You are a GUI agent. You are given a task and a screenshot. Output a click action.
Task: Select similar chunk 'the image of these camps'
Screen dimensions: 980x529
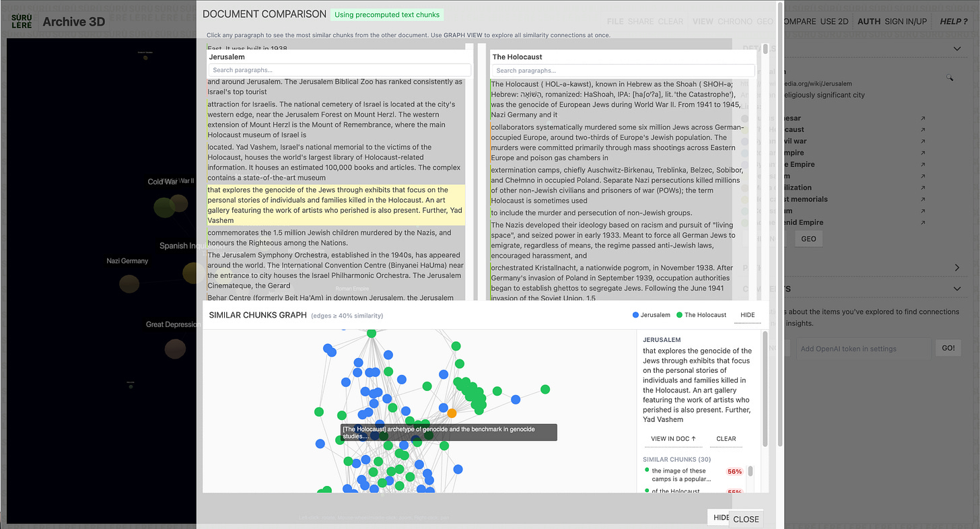pyautogui.click(x=681, y=474)
